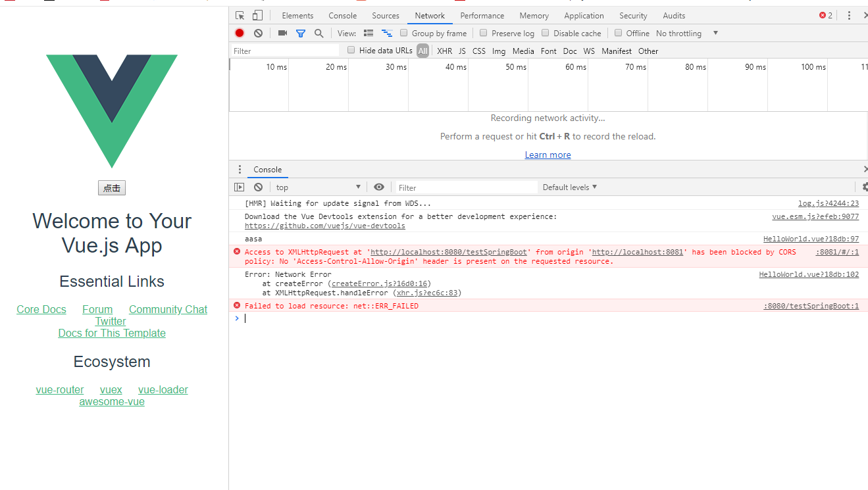The image size is (868, 490).
Task: Click the Core Docs link
Action: [41, 309]
